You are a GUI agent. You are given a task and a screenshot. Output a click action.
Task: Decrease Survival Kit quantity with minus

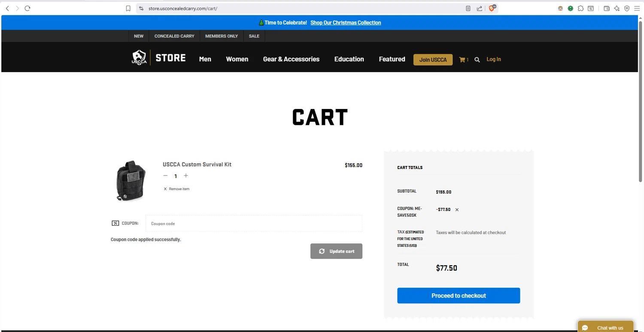coord(165,176)
